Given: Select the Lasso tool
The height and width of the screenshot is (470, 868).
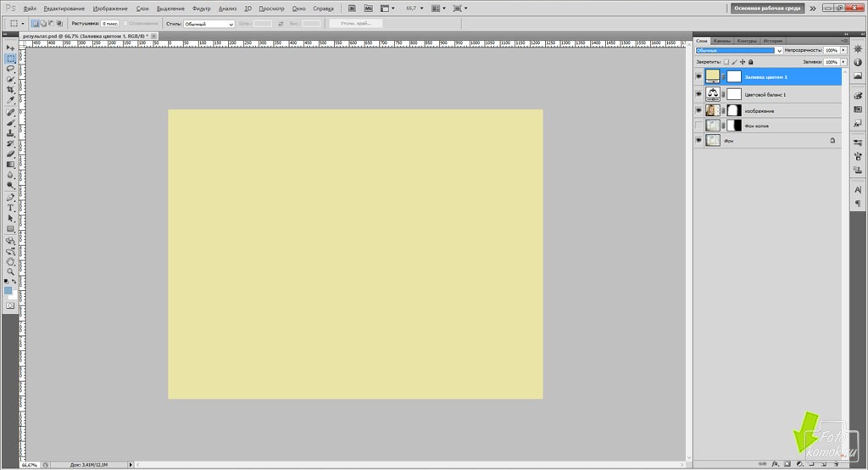Looking at the screenshot, I should point(10,69).
